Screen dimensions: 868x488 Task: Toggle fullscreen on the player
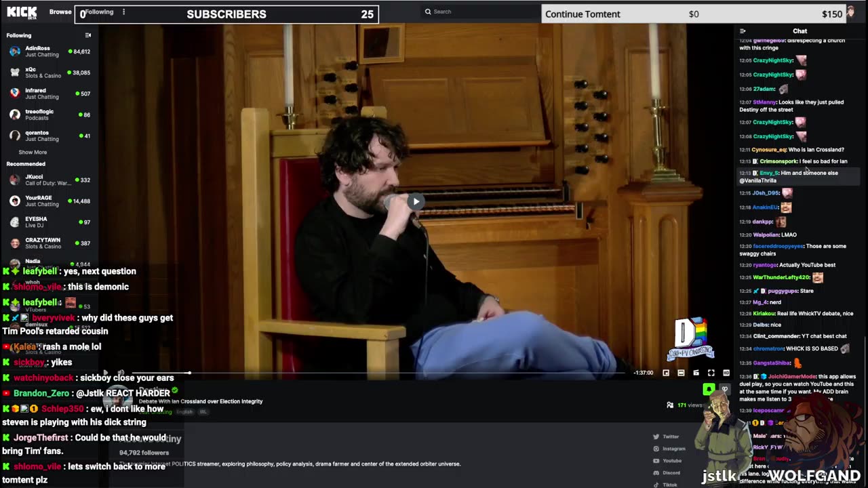(711, 373)
